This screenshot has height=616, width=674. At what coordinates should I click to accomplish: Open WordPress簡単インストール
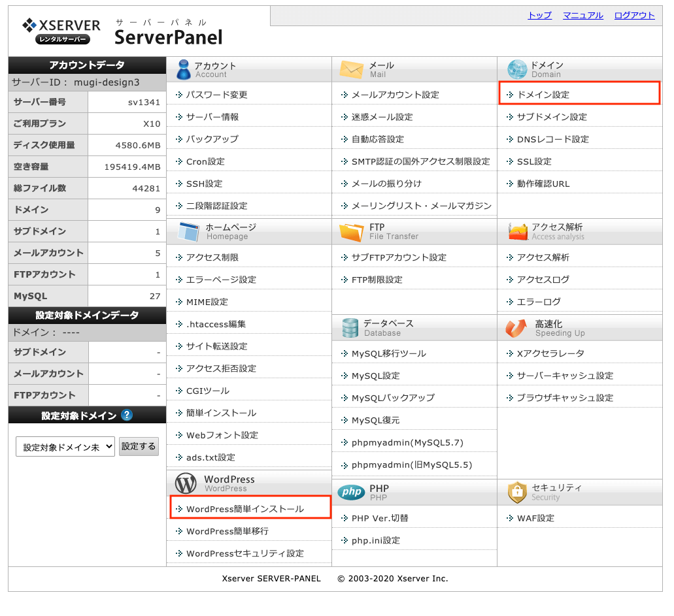point(245,509)
